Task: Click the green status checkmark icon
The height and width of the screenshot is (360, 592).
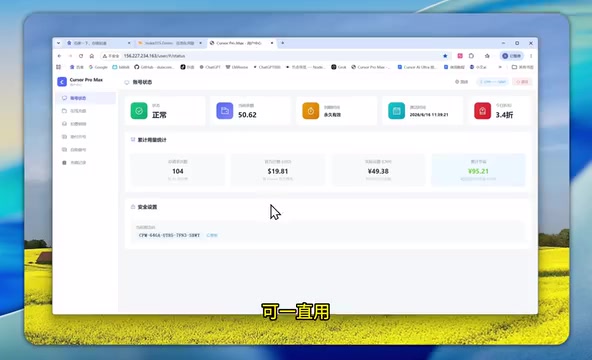Action: (139, 111)
